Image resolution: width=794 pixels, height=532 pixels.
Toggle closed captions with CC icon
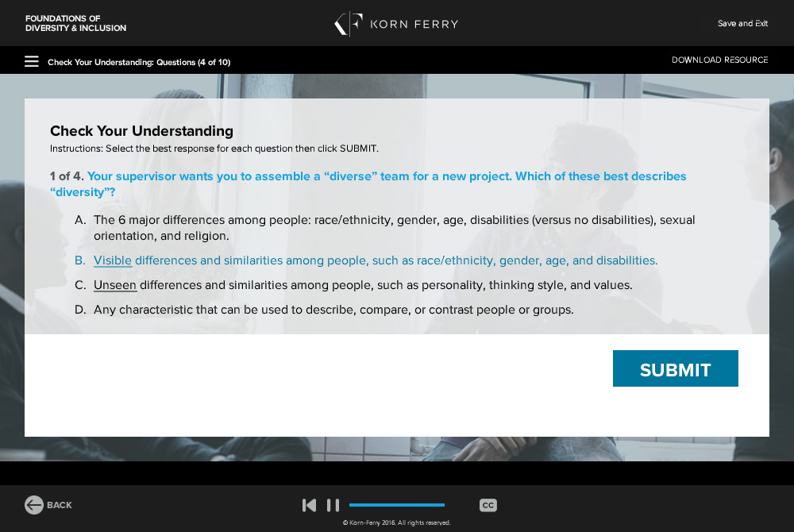point(488,505)
